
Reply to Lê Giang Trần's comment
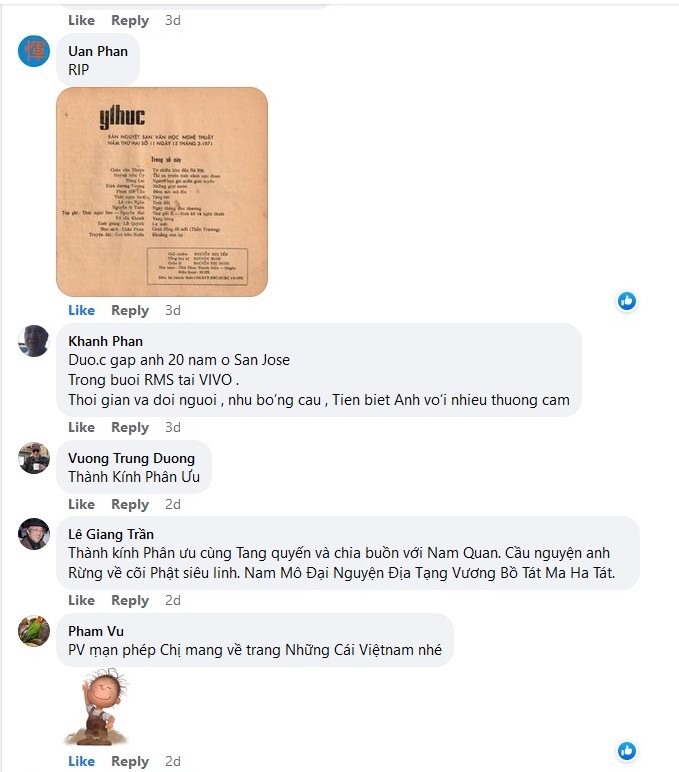click(x=130, y=601)
